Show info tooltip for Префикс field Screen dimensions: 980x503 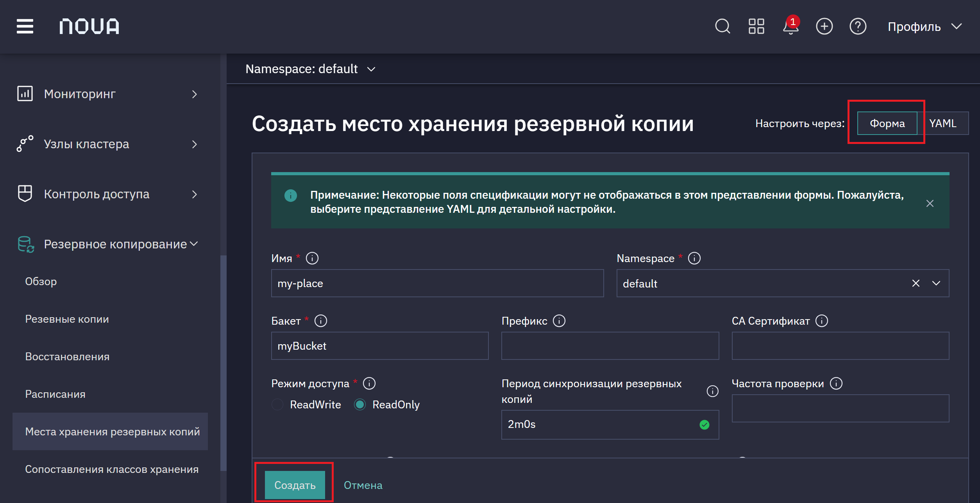[559, 321]
